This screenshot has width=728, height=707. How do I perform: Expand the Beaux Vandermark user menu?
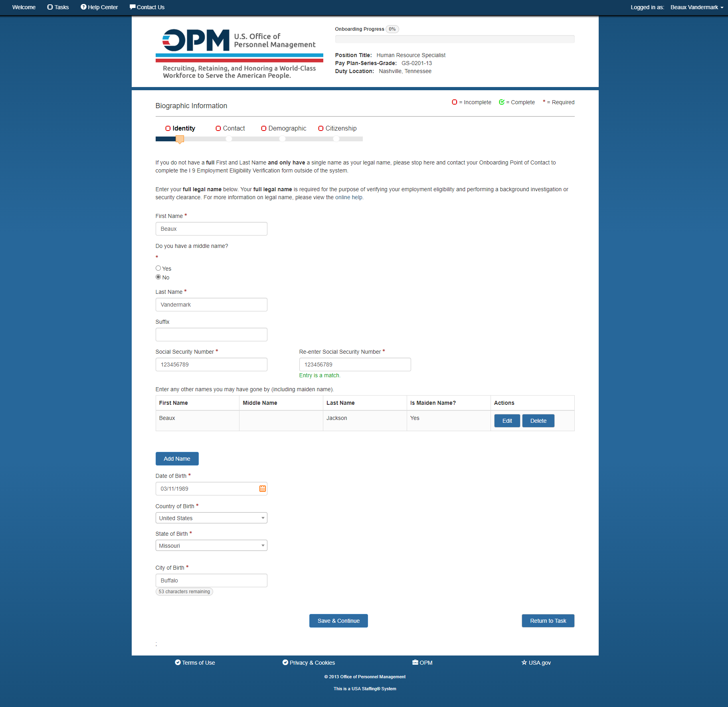[x=697, y=7]
